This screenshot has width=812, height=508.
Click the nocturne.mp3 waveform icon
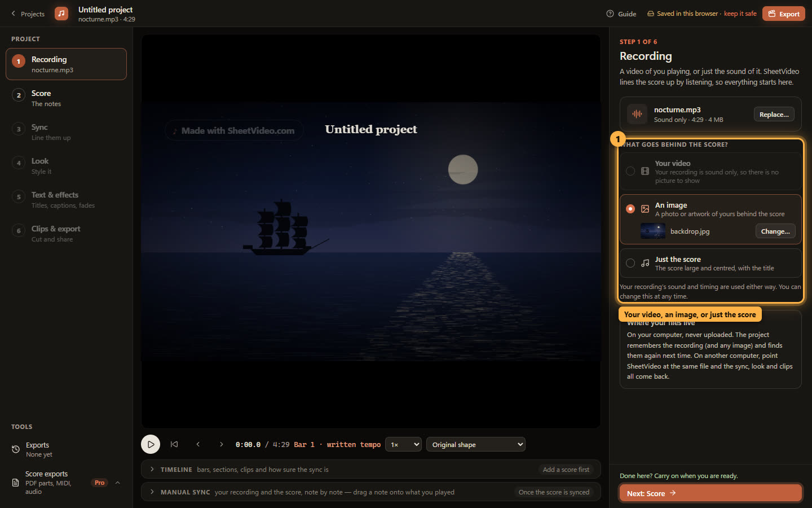click(x=637, y=114)
